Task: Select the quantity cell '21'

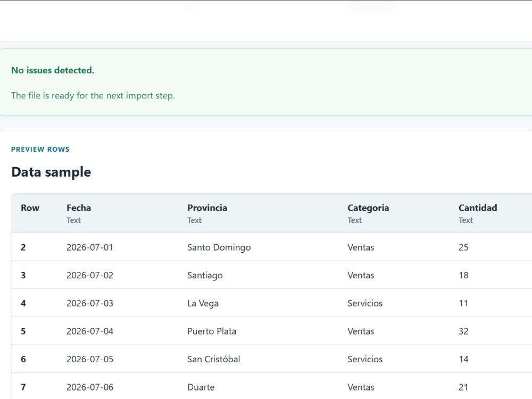Action: (463, 387)
